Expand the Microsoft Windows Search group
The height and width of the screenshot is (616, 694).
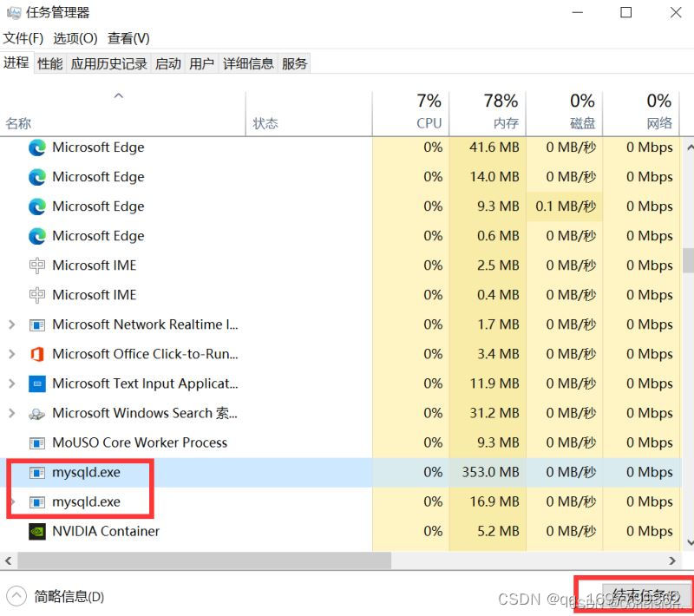pos(12,413)
